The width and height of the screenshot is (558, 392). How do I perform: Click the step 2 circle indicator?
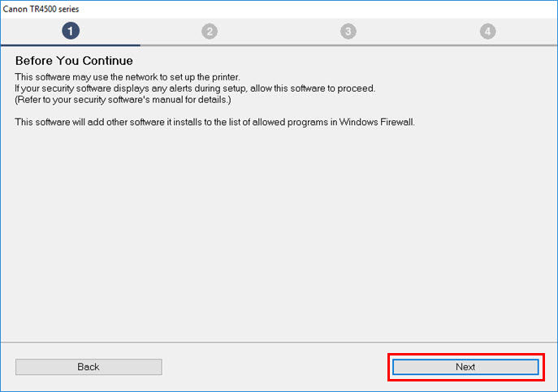point(210,31)
